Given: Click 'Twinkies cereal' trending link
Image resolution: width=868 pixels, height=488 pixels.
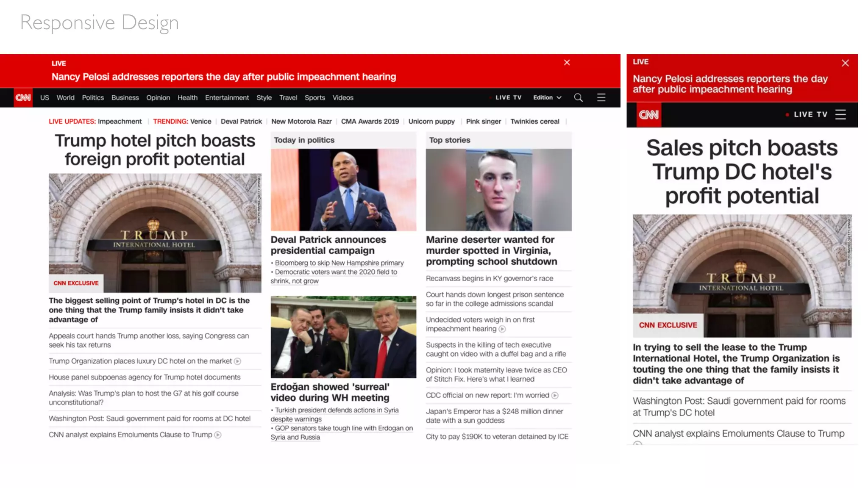Looking at the screenshot, I should tap(535, 122).
